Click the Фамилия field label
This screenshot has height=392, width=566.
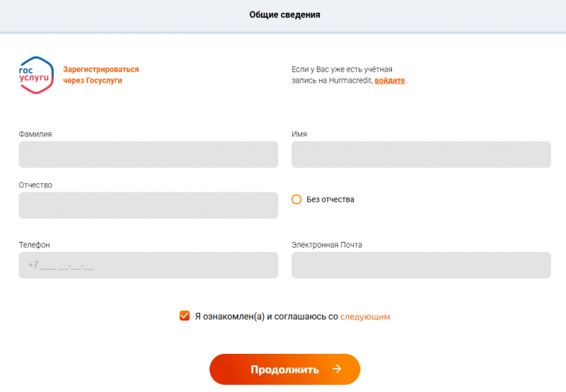[35, 134]
